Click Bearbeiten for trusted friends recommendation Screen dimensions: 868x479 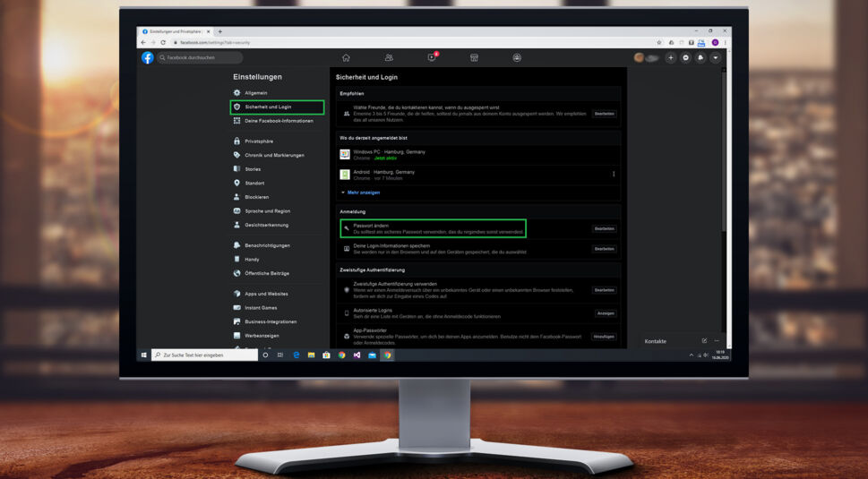click(x=604, y=114)
